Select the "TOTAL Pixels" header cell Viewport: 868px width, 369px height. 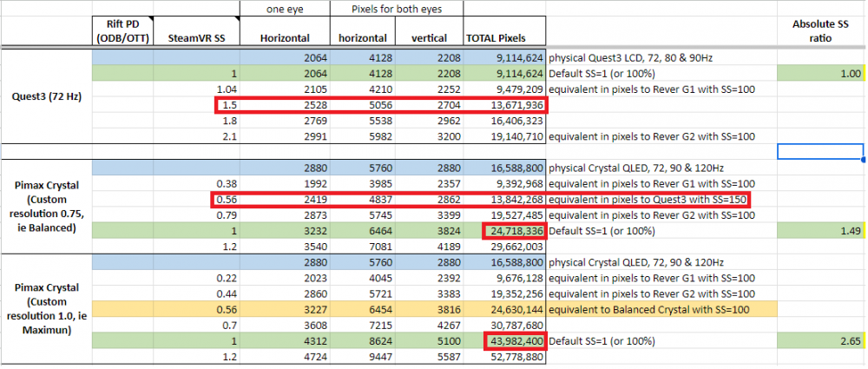[x=503, y=38]
